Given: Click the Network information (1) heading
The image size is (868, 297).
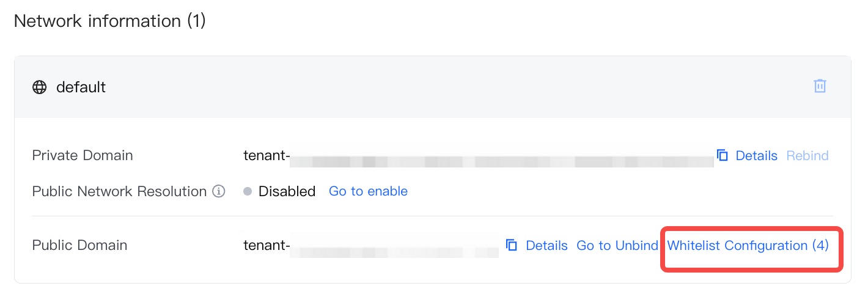Looking at the screenshot, I should [109, 21].
